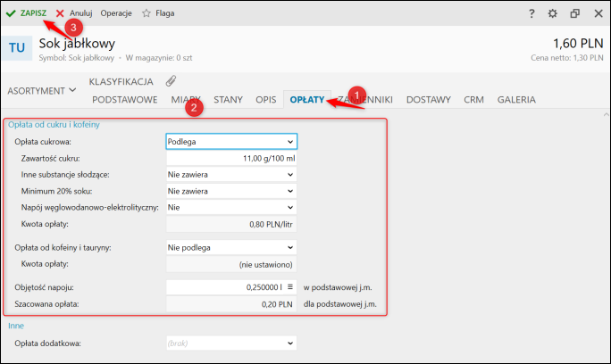Click the 1,60 PLN price
The image size is (611, 364).
click(x=578, y=44)
